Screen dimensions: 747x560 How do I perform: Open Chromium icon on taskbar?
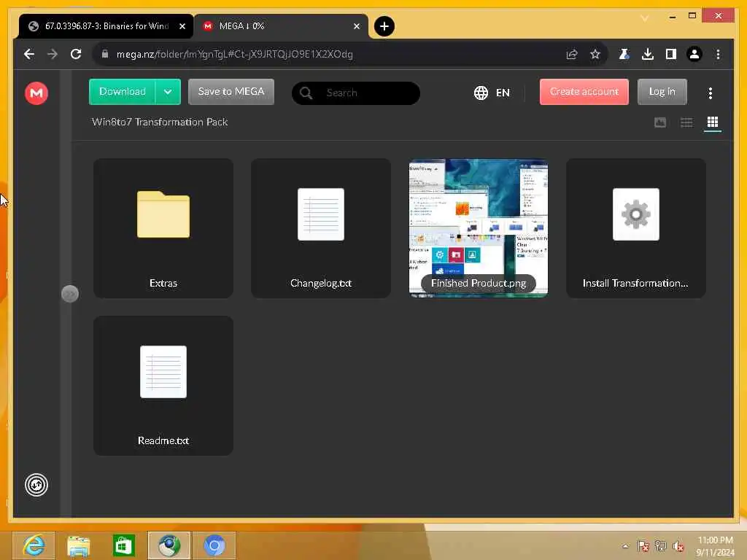(214, 545)
